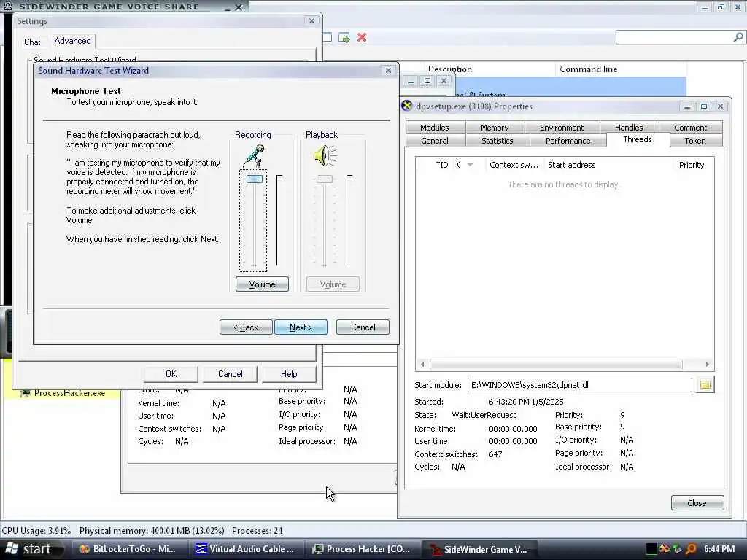Viewport: 747px width, 560px height.
Task: Click the dpvsetup.exe Properties title icon
Action: click(x=407, y=106)
